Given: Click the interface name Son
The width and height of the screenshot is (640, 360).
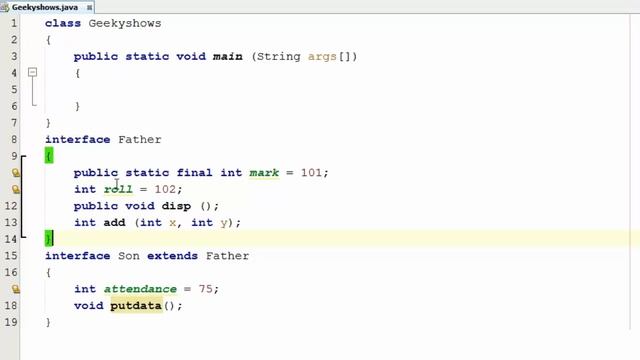Looking at the screenshot, I should click(129, 256).
